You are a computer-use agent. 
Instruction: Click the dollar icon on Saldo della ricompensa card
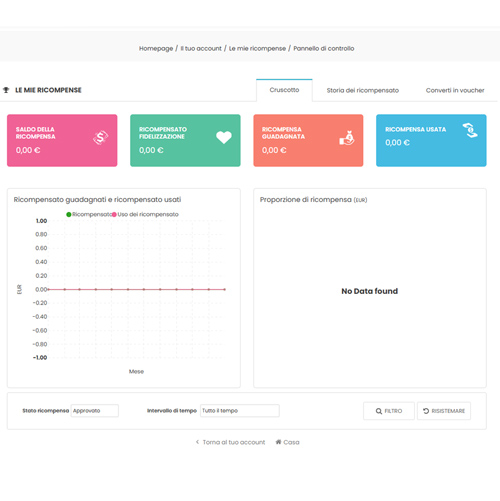click(100, 137)
